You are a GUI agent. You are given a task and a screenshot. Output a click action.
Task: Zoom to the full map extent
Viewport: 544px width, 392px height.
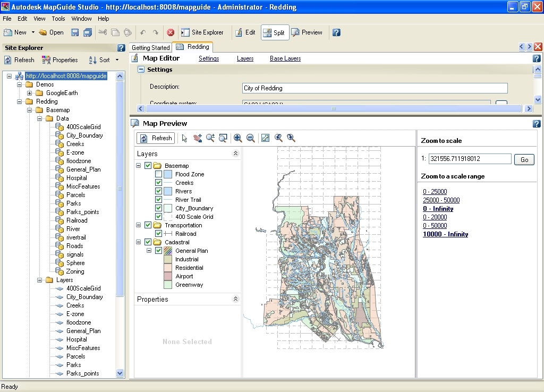point(266,138)
